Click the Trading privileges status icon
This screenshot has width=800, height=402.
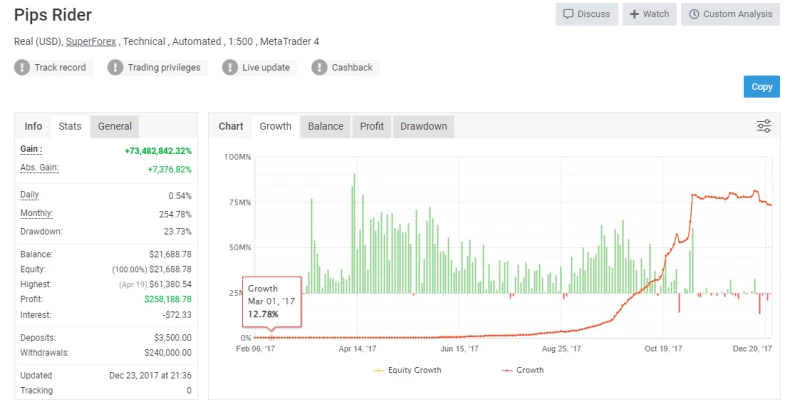pos(115,68)
